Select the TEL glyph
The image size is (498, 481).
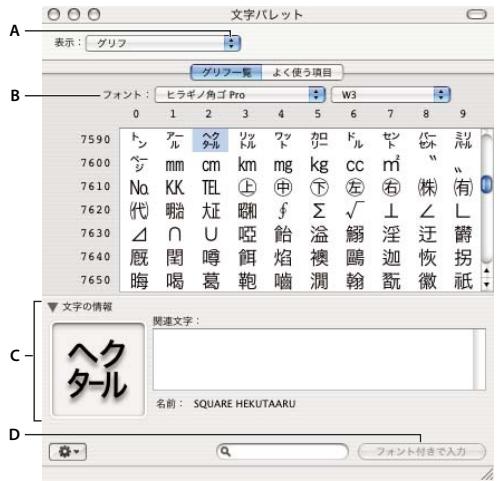click(211, 188)
